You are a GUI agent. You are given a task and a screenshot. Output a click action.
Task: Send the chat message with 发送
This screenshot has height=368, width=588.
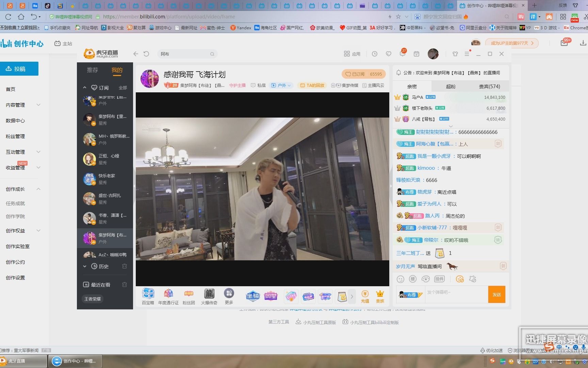[497, 294]
